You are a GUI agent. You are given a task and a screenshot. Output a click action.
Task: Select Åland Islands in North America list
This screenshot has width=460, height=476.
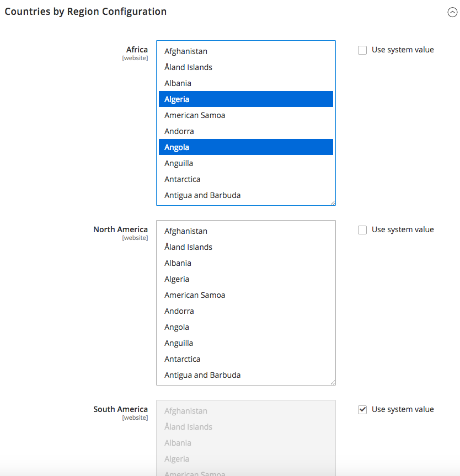(245, 247)
